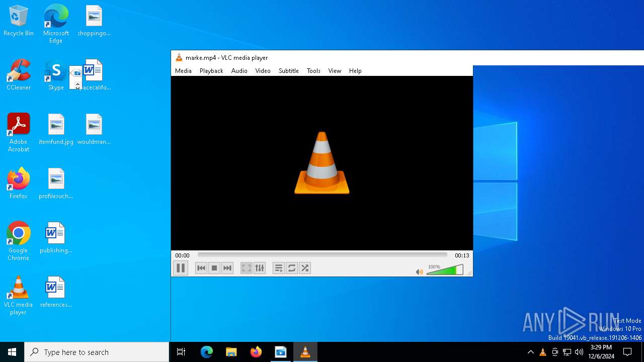Open the Help menu
644x362 pixels.
pyautogui.click(x=355, y=71)
